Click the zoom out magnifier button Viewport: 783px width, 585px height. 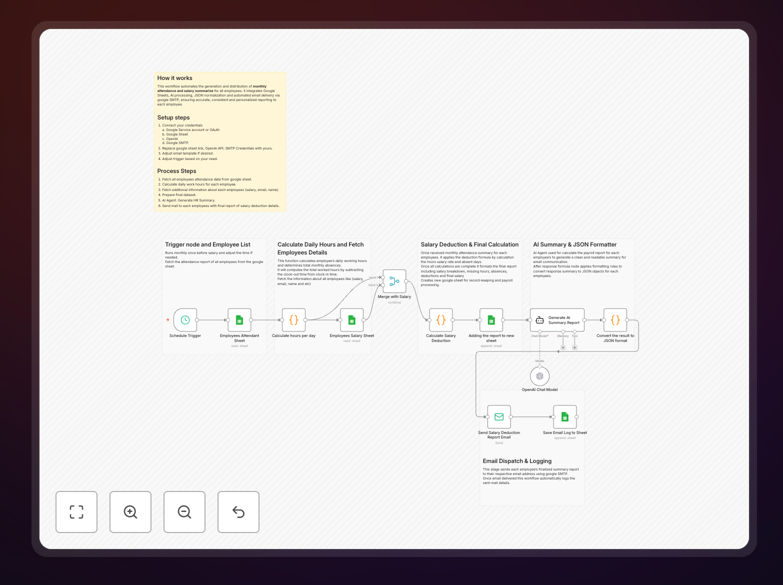[184, 512]
